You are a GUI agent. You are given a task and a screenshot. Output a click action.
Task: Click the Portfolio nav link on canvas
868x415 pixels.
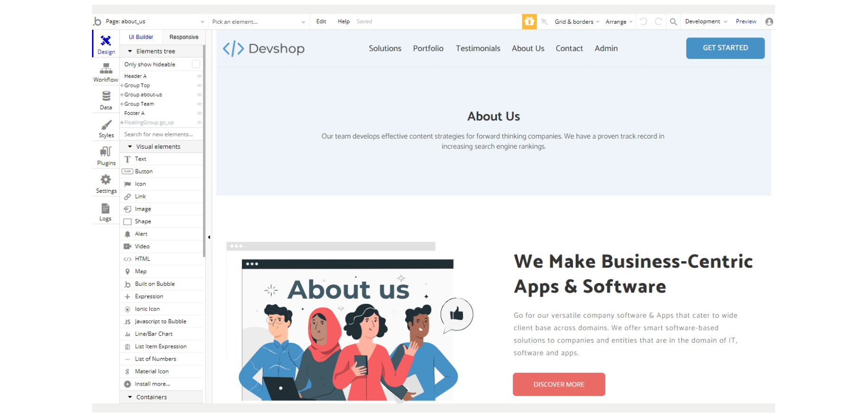428,48
